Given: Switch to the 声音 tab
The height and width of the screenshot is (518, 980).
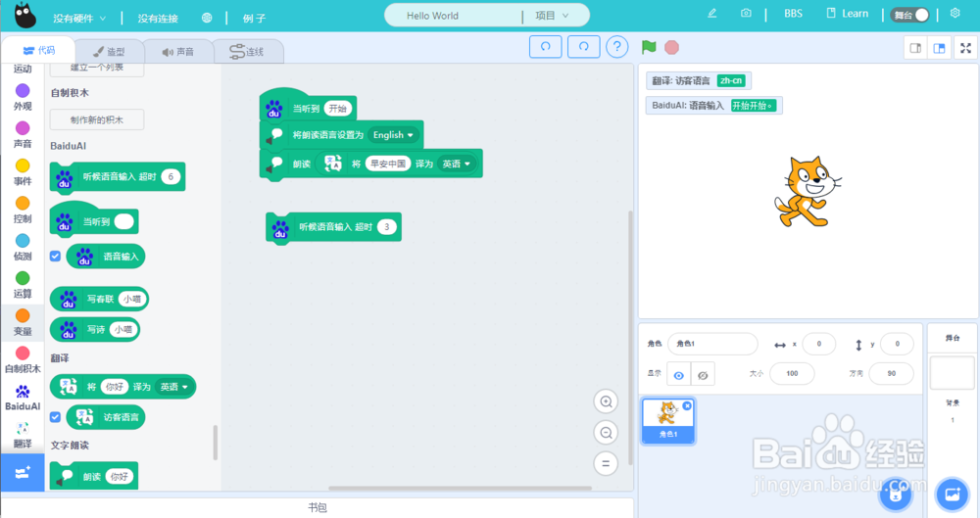Looking at the screenshot, I should click(178, 52).
